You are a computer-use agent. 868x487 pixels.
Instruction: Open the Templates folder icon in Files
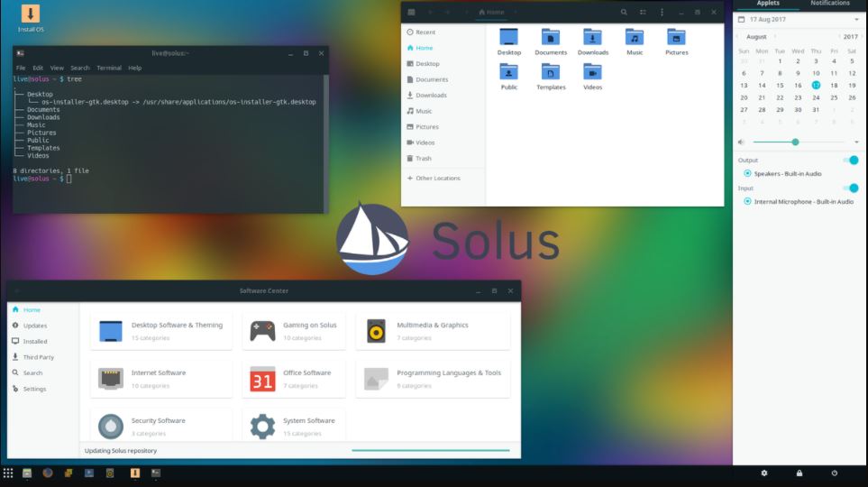click(550, 72)
